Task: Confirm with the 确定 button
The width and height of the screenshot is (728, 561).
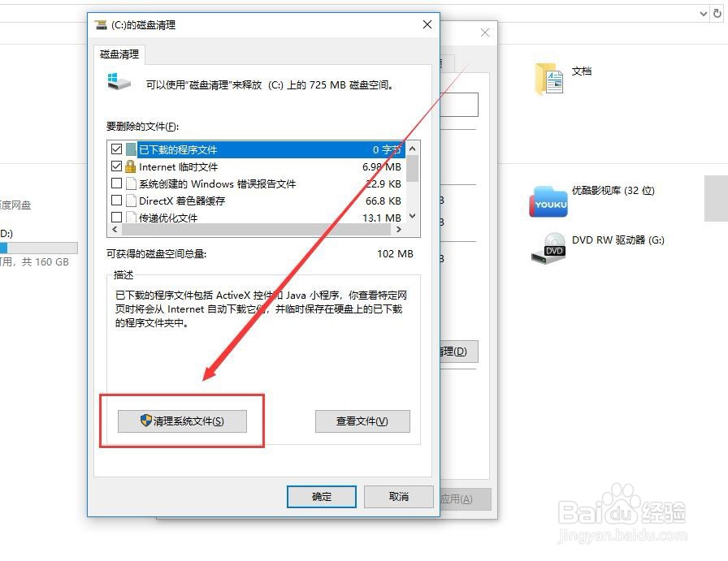Action: click(x=321, y=497)
